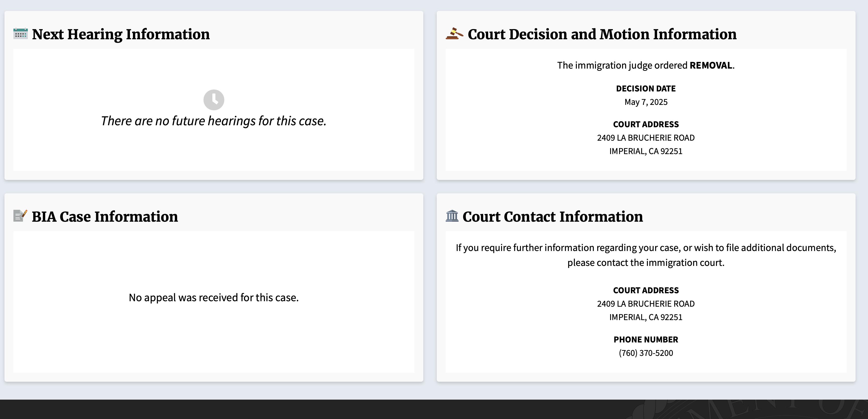Click the phone number (760) 370-5200
Image resolution: width=868 pixels, height=419 pixels.
(646, 353)
